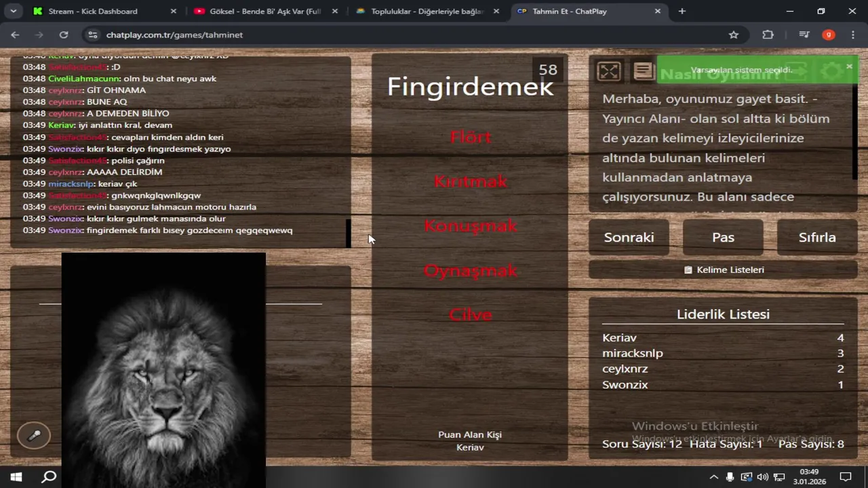The height and width of the screenshot is (488, 868).
Task: Bookmark this page with the star icon
Action: click(x=734, y=35)
